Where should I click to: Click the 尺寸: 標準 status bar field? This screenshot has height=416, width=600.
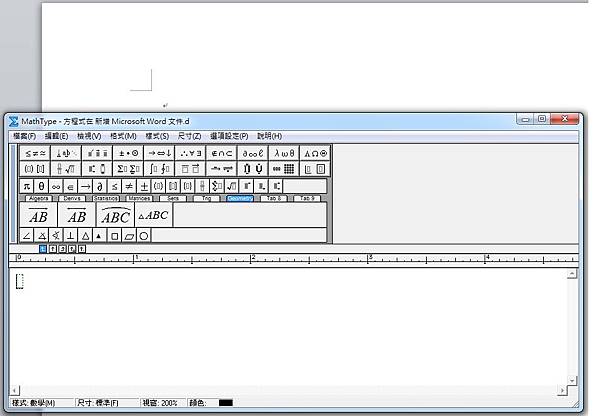click(x=107, y=403)
